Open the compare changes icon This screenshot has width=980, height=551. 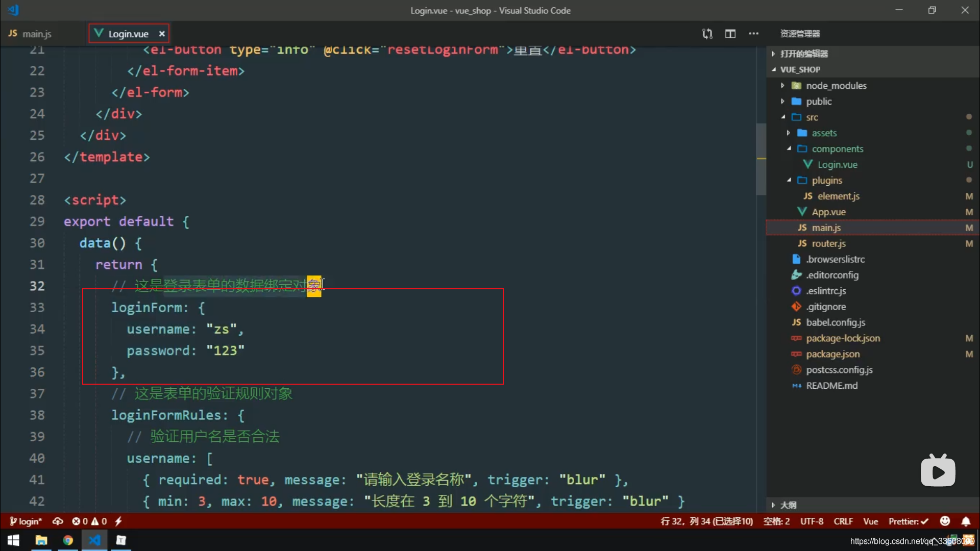tap(707, 34)
